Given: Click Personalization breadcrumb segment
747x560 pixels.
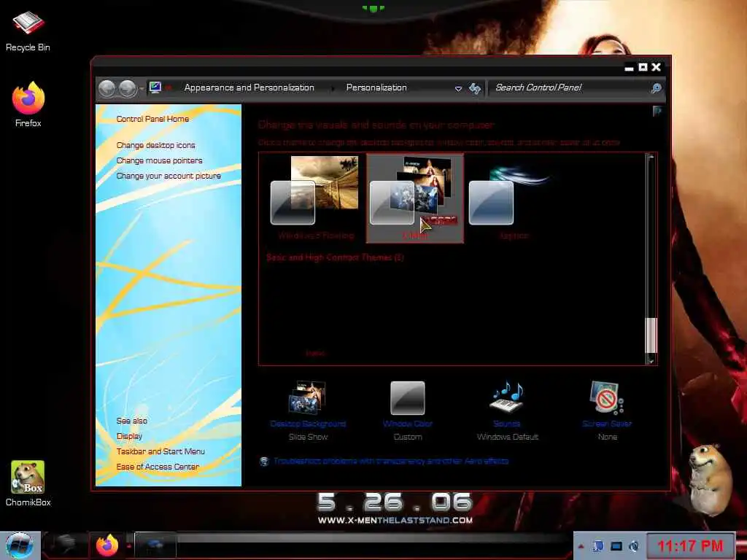Looking at the screenshot, I should coord(376,87).
